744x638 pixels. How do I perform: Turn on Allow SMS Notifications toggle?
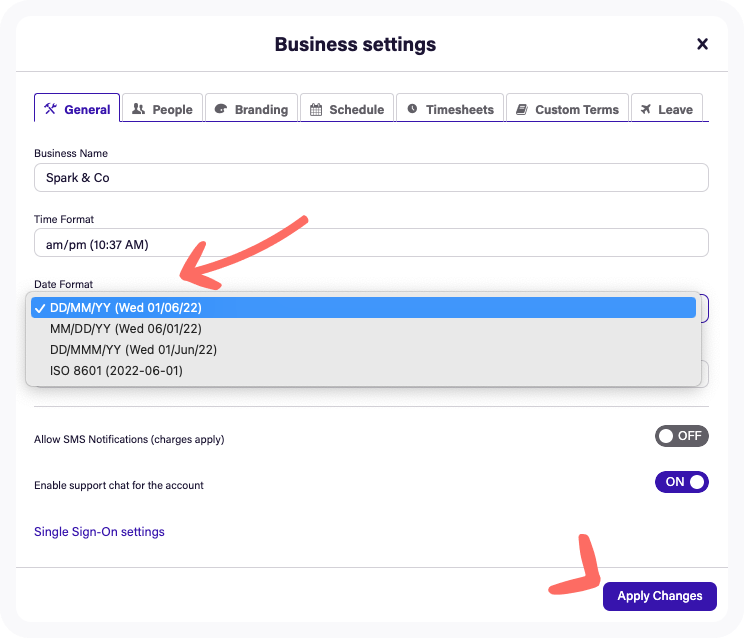(x=681, y=436)
